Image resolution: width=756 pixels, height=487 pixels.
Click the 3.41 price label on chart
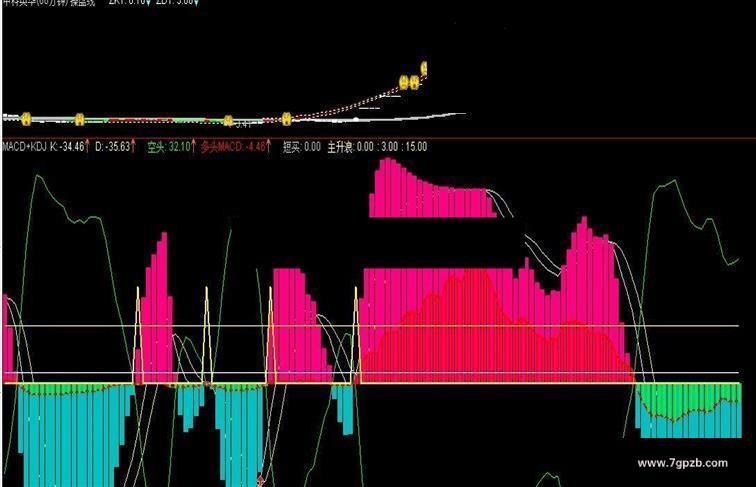coord(243,124)
